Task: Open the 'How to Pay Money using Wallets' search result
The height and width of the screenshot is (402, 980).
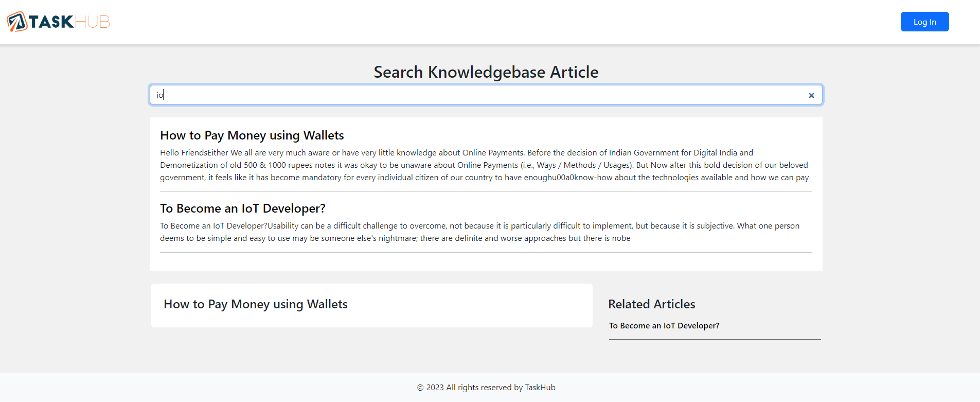Action: (252, 135)
